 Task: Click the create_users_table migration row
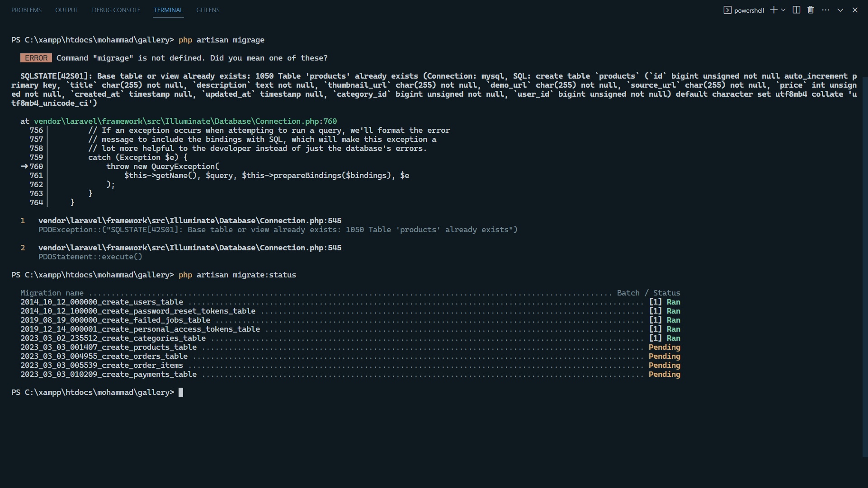[350, 302]
